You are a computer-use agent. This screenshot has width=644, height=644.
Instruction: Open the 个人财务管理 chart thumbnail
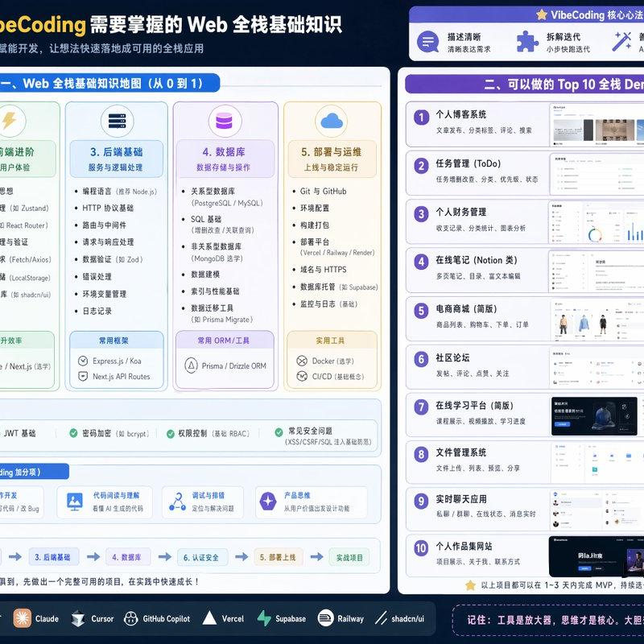pos(597,222)
